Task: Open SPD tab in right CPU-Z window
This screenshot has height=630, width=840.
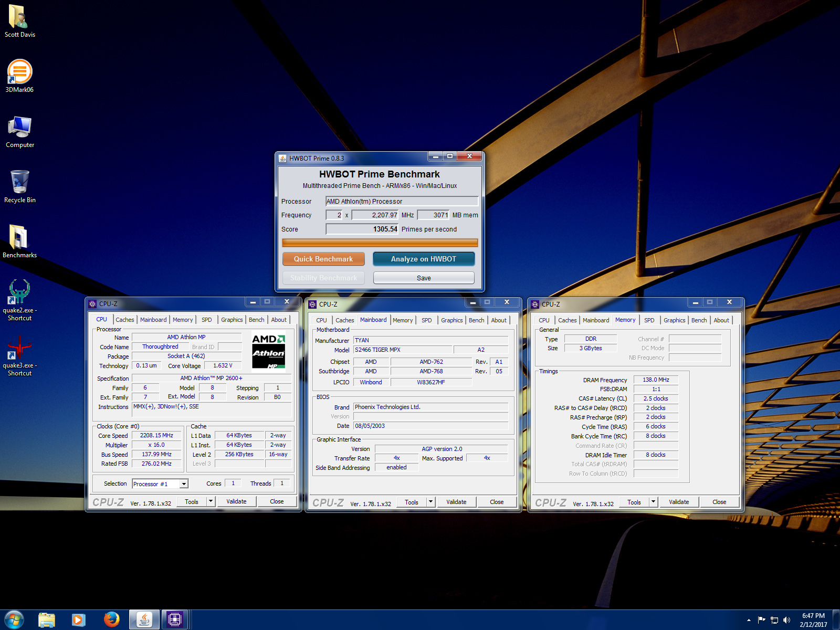Action: (x=649, y=320)
